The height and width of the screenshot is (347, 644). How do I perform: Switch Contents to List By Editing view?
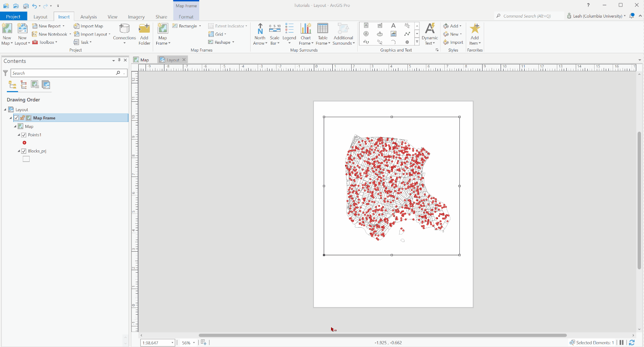coord(23,85)
